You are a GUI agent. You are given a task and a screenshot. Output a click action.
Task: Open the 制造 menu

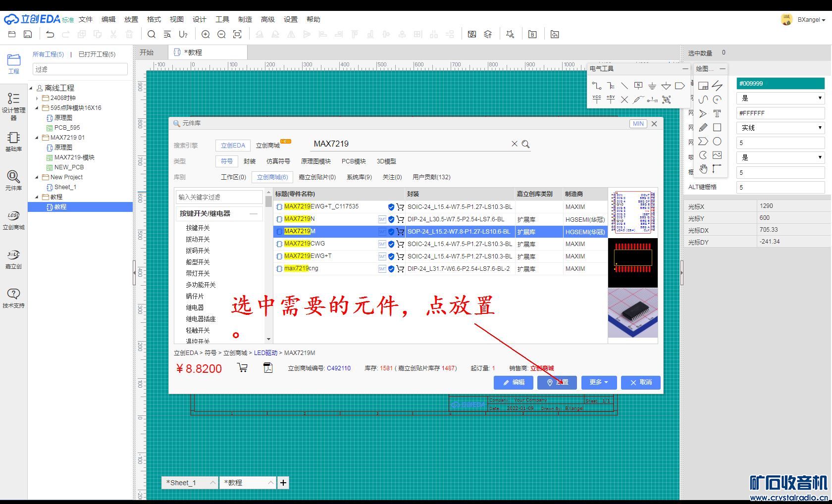coord(245,19)
